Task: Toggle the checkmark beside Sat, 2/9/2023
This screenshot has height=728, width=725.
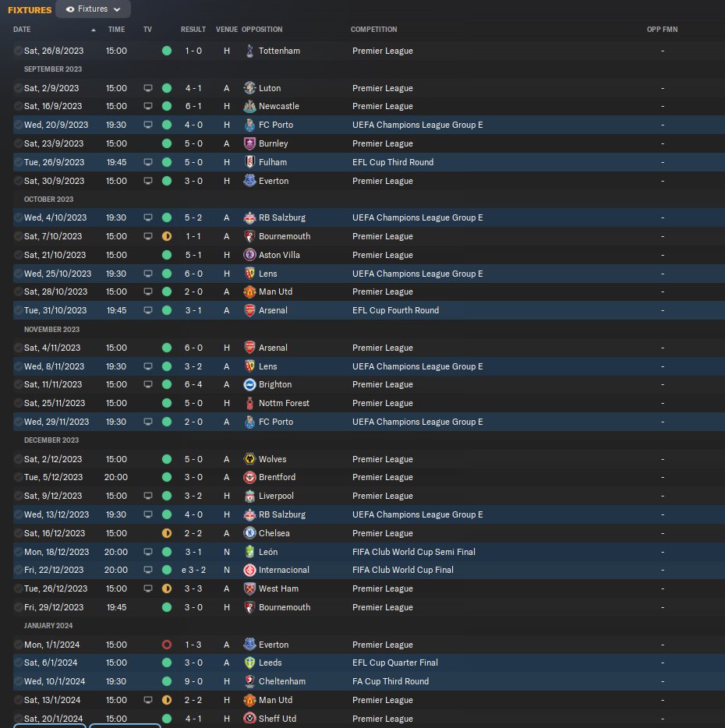Action: point(18,88)
